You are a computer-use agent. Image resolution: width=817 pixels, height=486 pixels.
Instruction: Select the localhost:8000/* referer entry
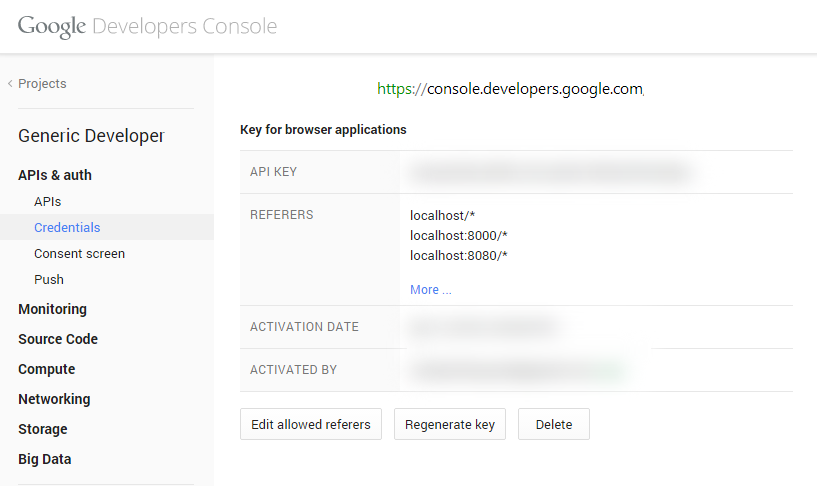[459, 235]
